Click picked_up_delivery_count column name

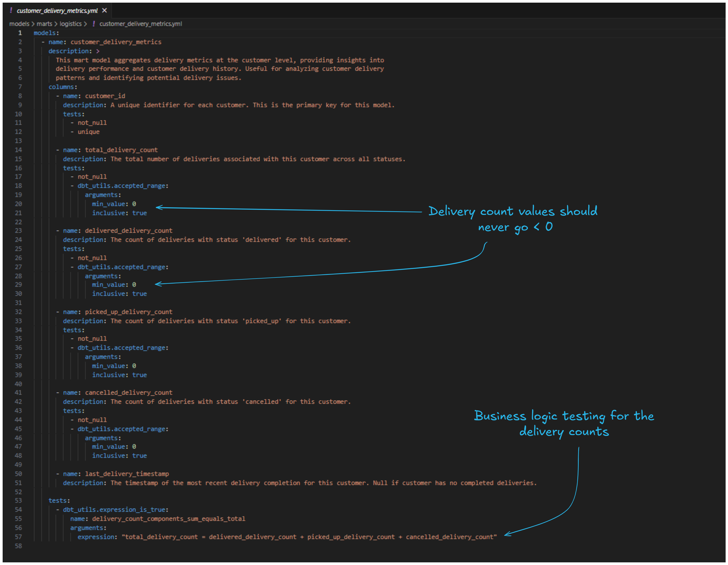[128, 312]
